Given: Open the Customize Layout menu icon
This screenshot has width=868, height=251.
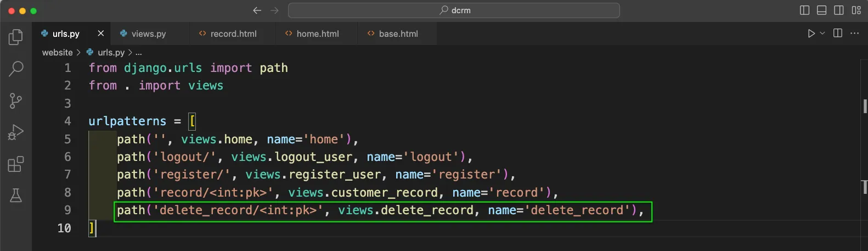Looking at the screenshot, I should (856, 10).
